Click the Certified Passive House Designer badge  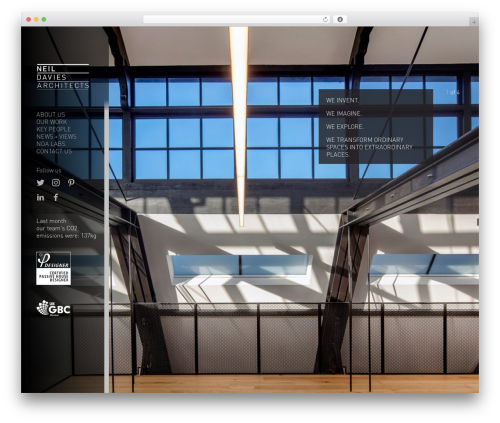(53, 268)
